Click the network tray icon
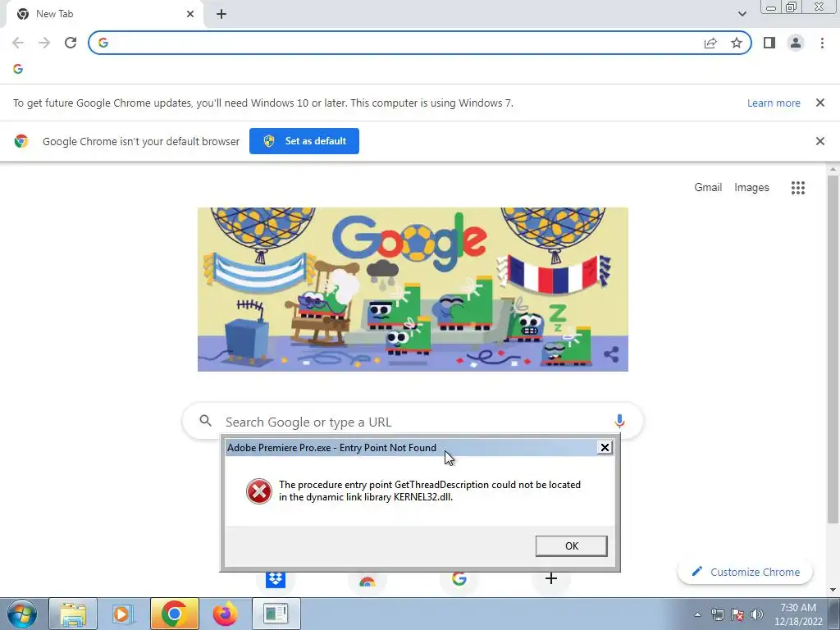The width and height of the screenshot is (840, 630). pyautogui.click(x=717, y=614)
